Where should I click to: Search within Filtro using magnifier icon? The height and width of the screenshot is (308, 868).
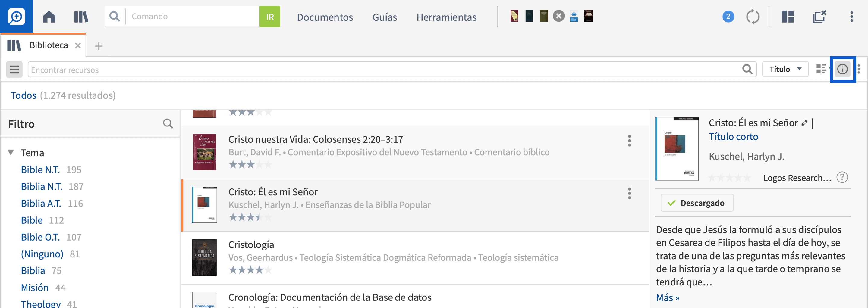click(168, 124)
